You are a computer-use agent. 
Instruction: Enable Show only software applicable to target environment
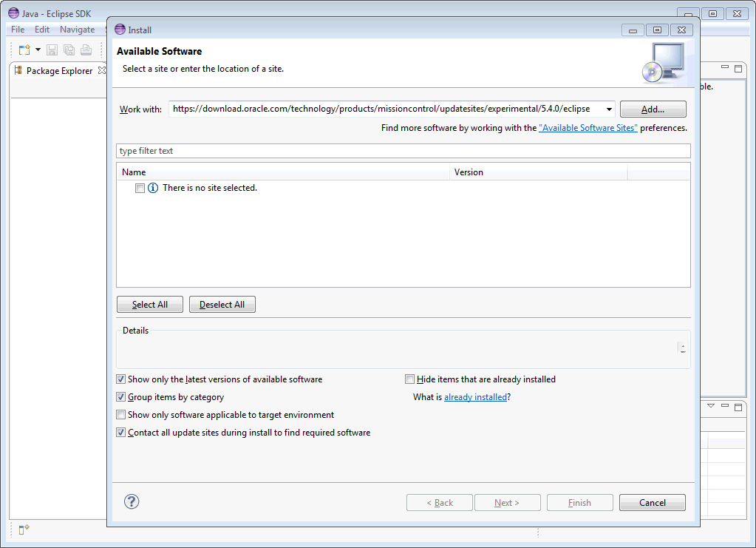(121, 415)
